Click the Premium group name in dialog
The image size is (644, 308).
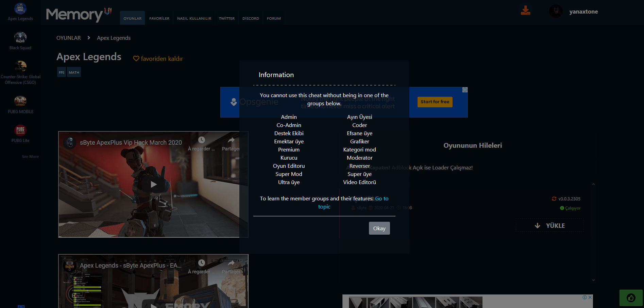(x=289, y=150)
